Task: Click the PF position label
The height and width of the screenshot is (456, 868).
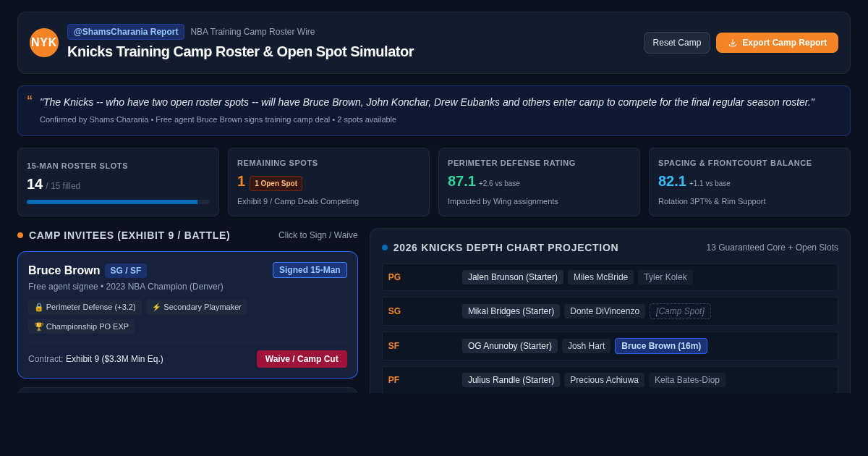Action: 393,380
